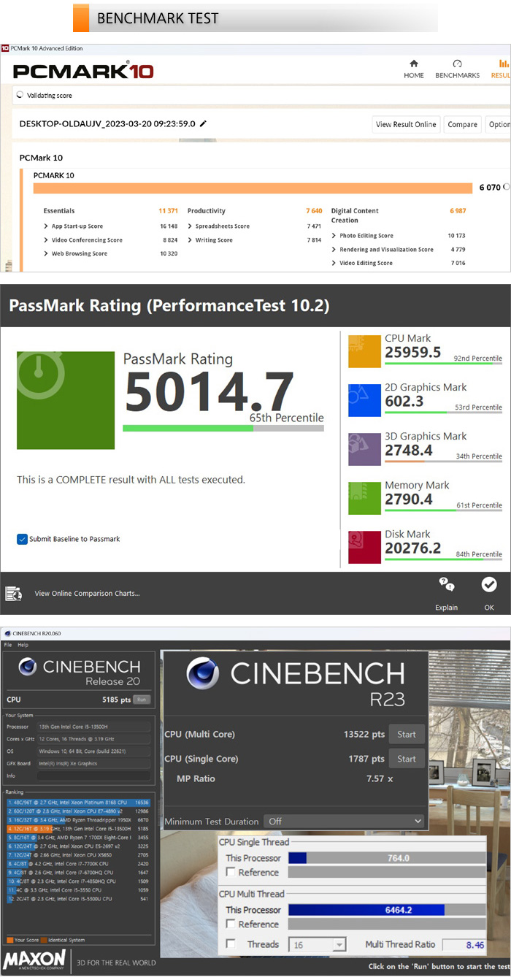This screenshot has height=980, width=511.
Task: Start the CPU Single Core test
Action: pos(407,759)
